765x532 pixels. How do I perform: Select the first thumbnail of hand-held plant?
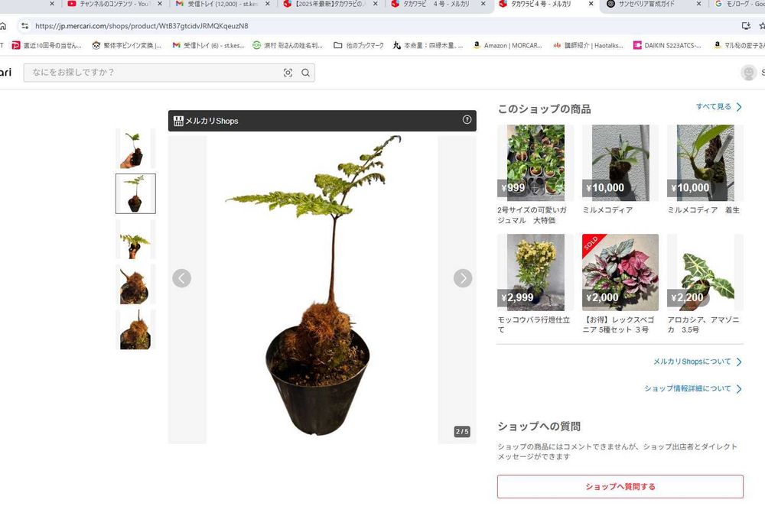click(x=135, y=148)
